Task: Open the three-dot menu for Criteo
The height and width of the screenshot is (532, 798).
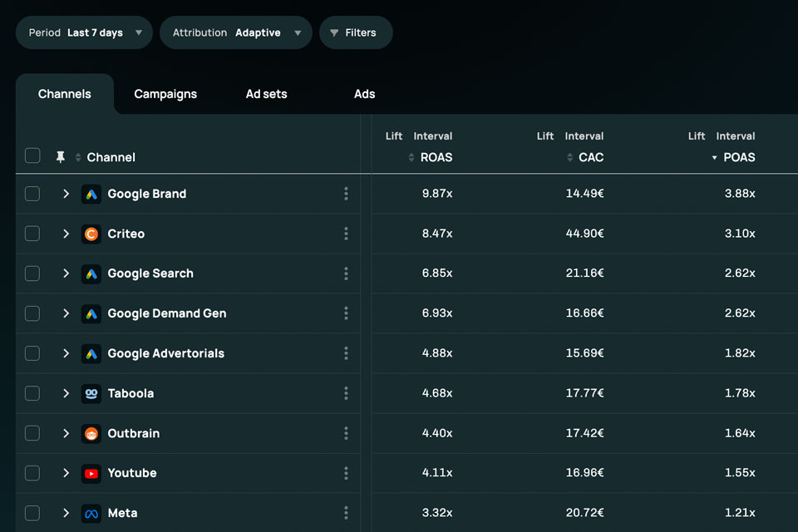Action: [x=346, y=233]
